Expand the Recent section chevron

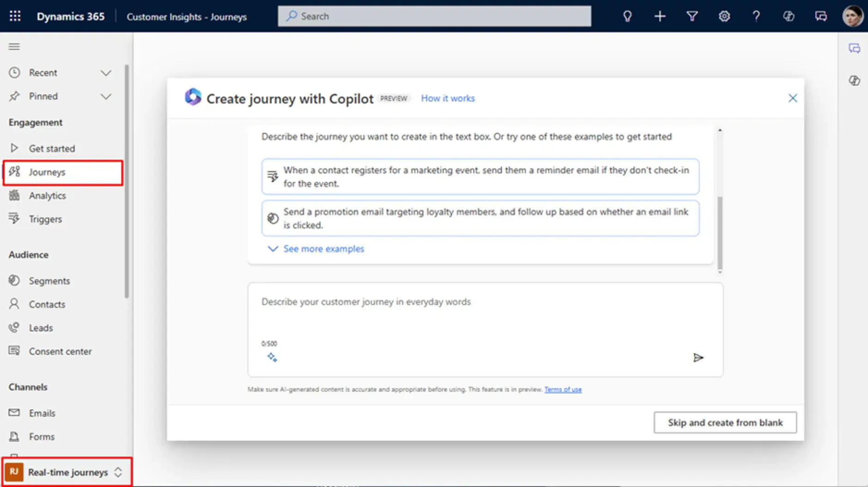tap(106, 73)
